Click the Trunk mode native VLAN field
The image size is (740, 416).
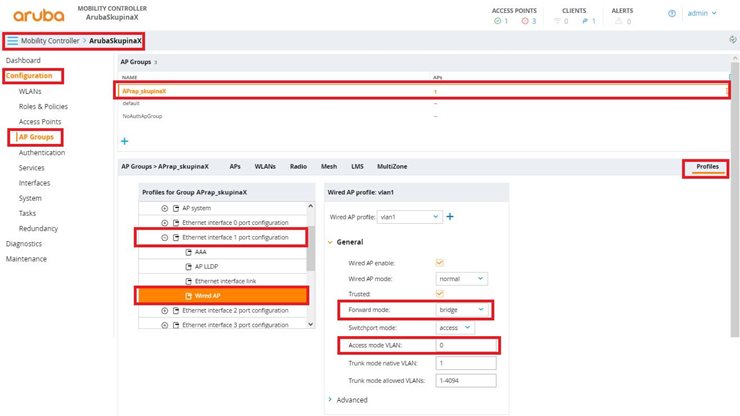[466, 363]
